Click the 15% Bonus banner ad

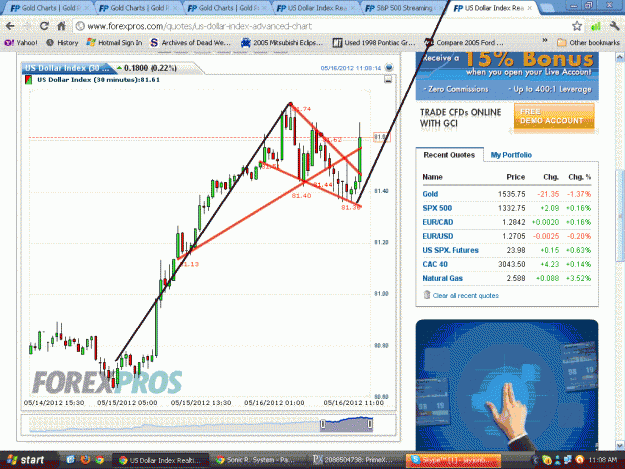507,75
